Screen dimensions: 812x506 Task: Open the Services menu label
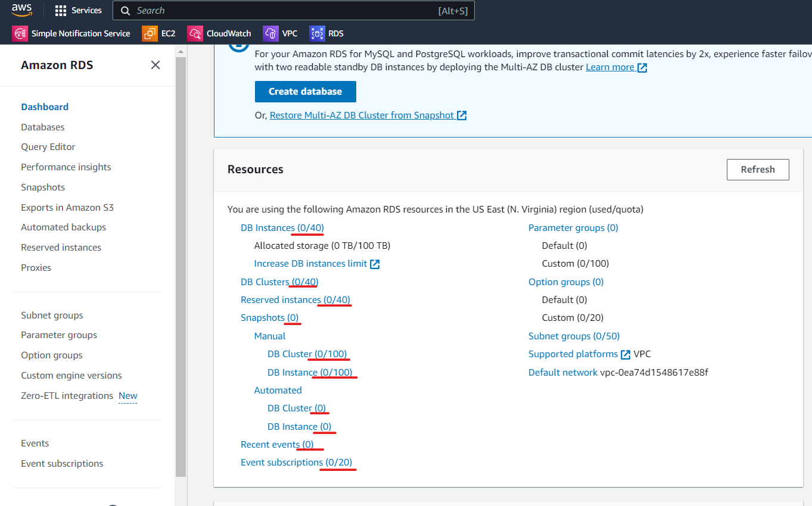(86, 10)
